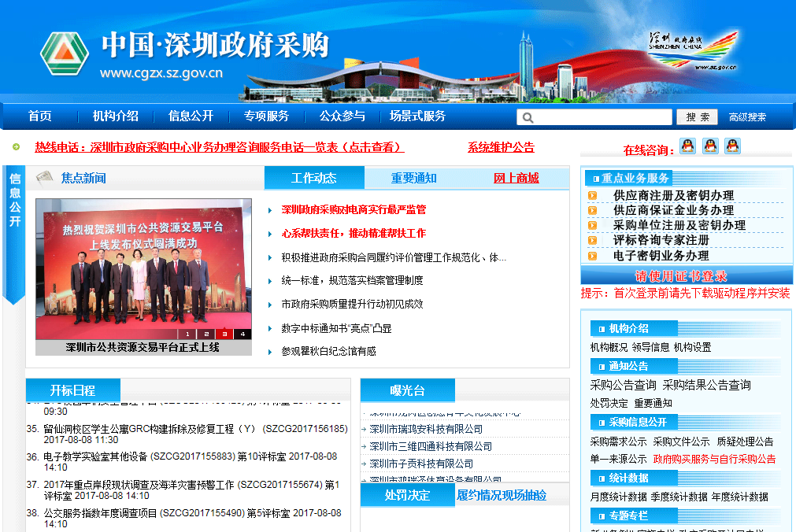
Task: Open the 深圳市子贡科技有限公司 exposure entry
Action: tap(421, 464)
